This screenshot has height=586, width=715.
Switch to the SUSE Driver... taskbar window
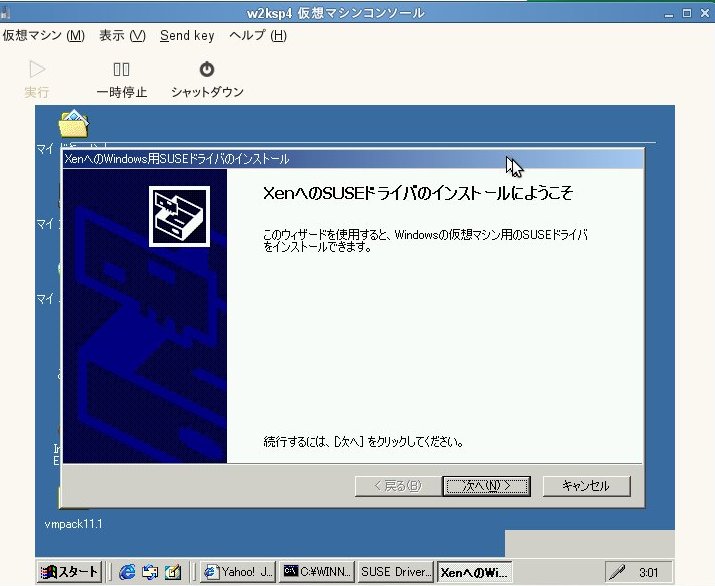coord(396,572)
